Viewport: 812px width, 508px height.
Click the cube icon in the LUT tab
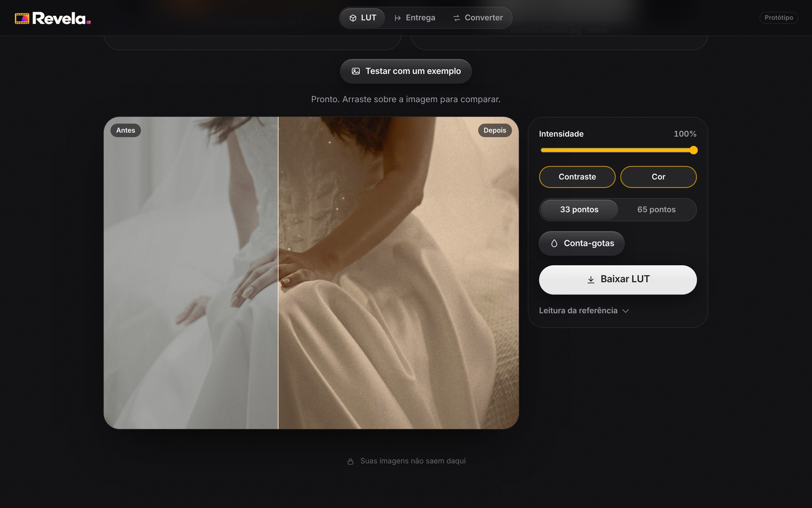353,18
